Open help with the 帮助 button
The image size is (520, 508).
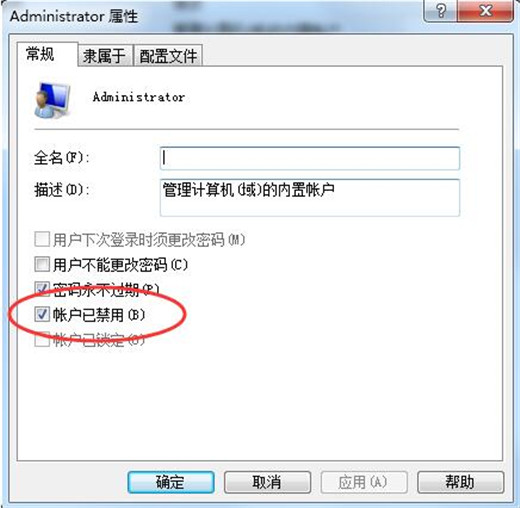pos(460,482)
